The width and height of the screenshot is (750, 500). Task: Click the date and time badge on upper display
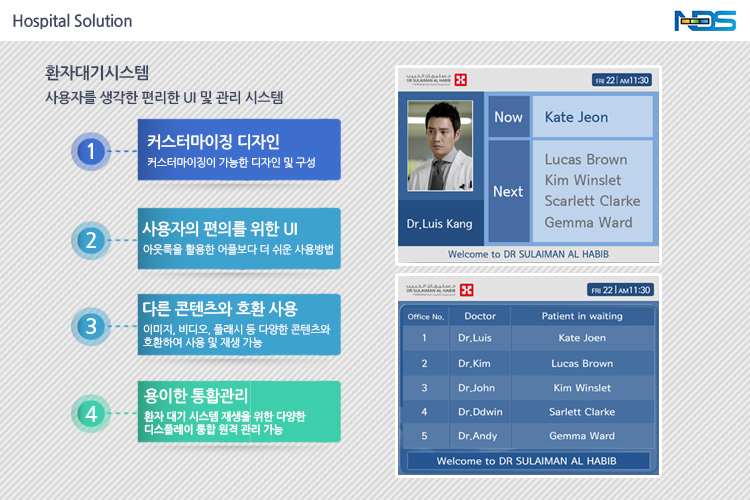[621, 80]
